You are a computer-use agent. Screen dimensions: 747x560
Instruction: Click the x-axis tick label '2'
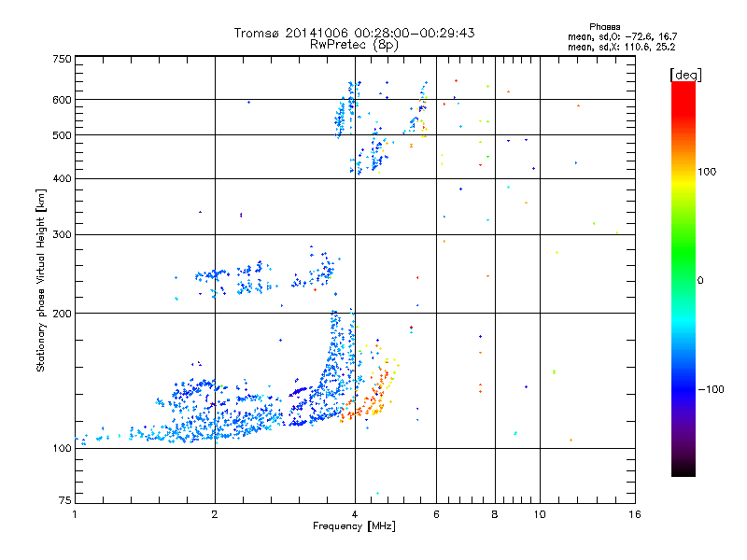(215, 514)
